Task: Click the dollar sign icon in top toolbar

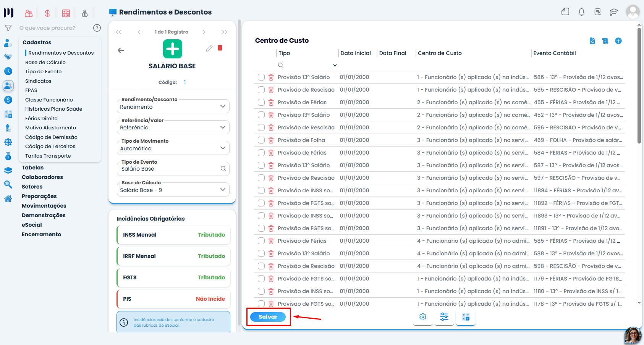Action: coord(47,13)
